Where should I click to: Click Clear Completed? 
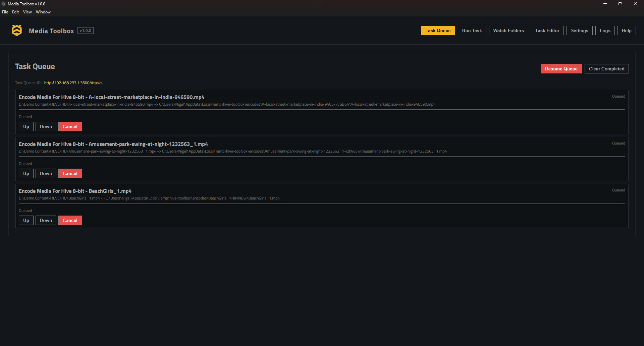(606, 68)
